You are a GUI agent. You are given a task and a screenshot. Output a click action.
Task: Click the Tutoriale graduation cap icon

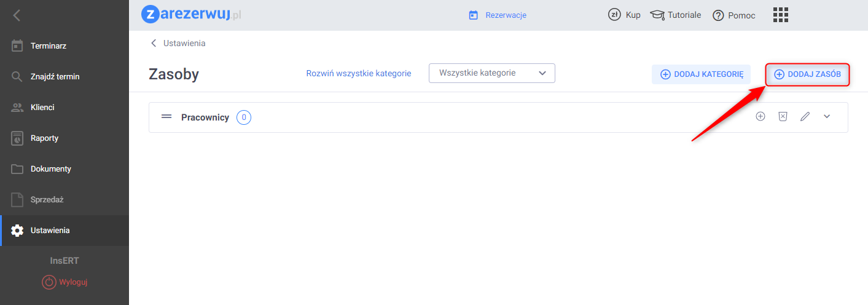click(657, 15)
